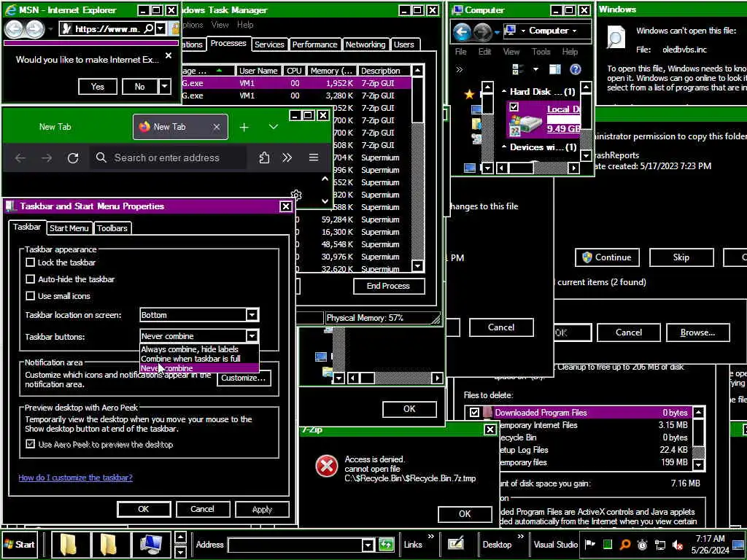
Task: Open the Firefox Extensions puzzle icon
Action: coord(264,157)
